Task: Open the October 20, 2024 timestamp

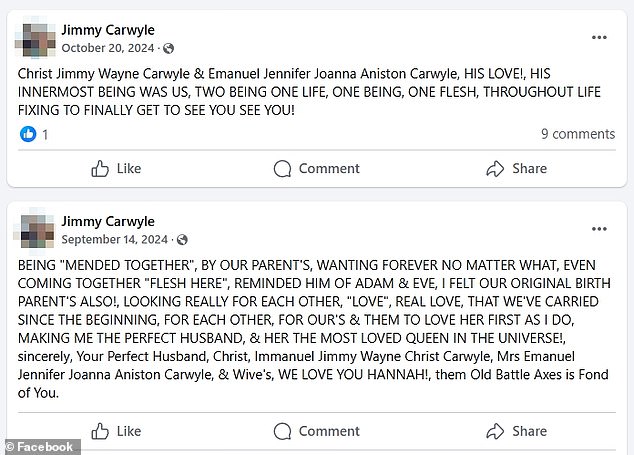Action: coord(109,48)
